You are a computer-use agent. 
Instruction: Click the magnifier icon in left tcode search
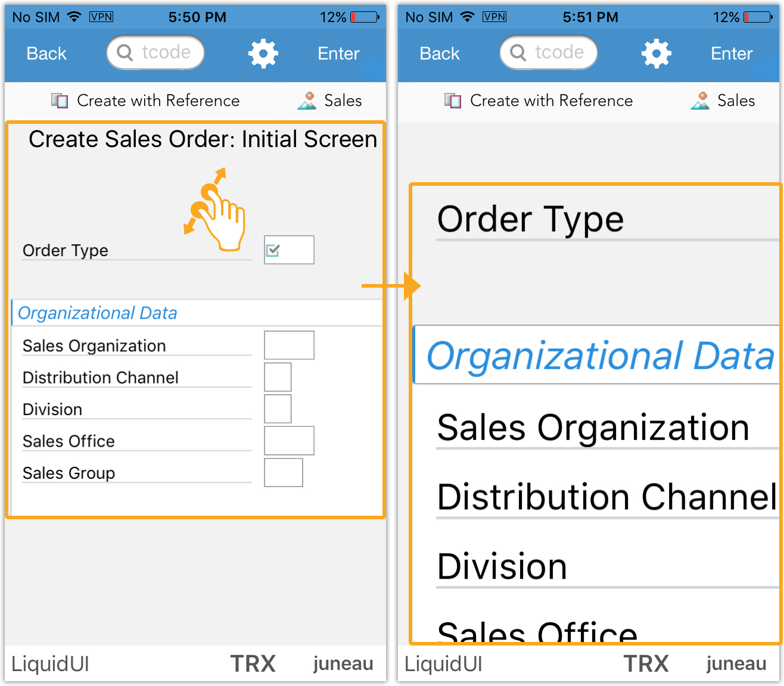(x=125, y=53)
